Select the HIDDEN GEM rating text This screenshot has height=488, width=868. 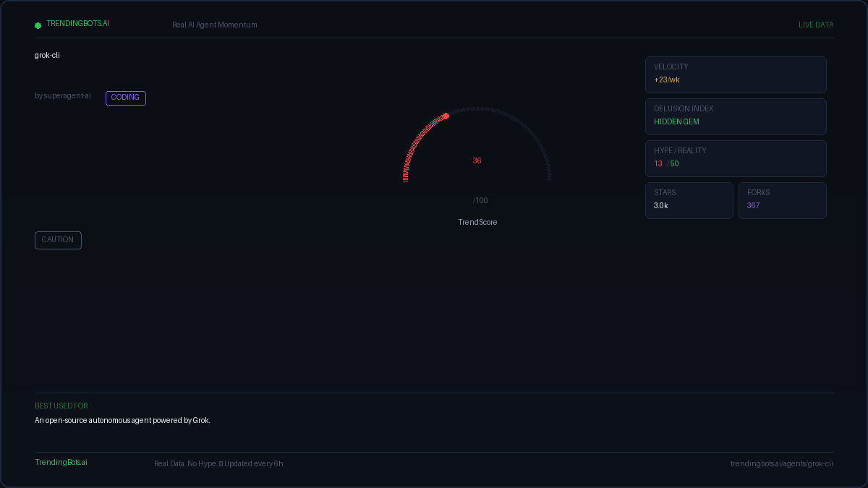(676, 122)
